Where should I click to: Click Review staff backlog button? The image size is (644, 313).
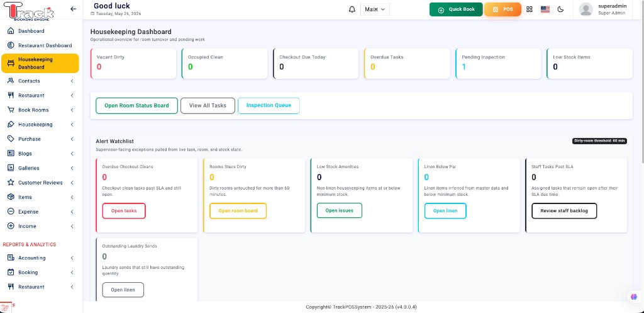[x=564, y=210]
